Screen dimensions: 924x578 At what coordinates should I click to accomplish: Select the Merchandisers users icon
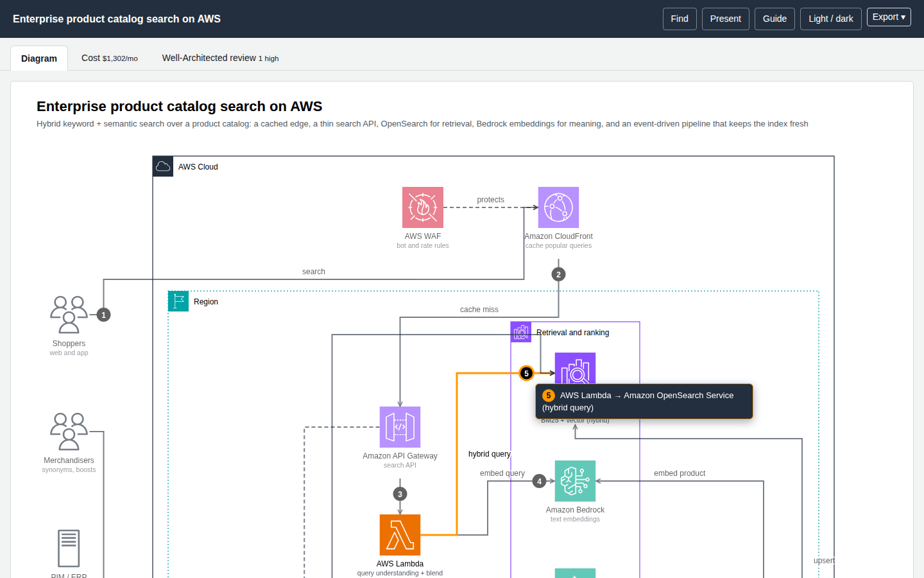pos(69,432)
